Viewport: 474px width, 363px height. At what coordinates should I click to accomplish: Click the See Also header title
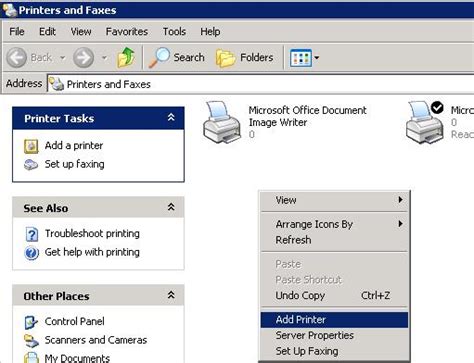(x=46, y=208)
